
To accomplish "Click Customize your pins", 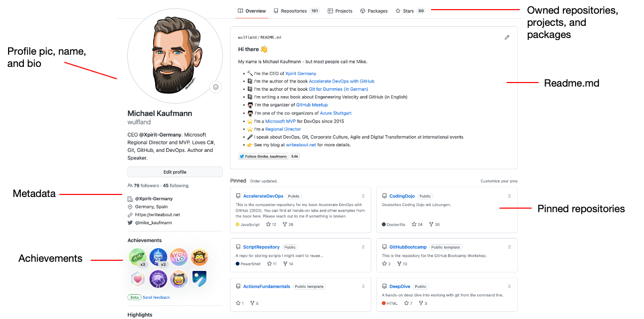I will click(x=499, y=181).
